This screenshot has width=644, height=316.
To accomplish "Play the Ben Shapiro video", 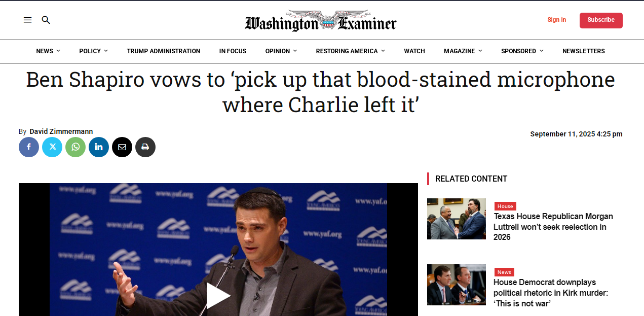I will (218, 296).
